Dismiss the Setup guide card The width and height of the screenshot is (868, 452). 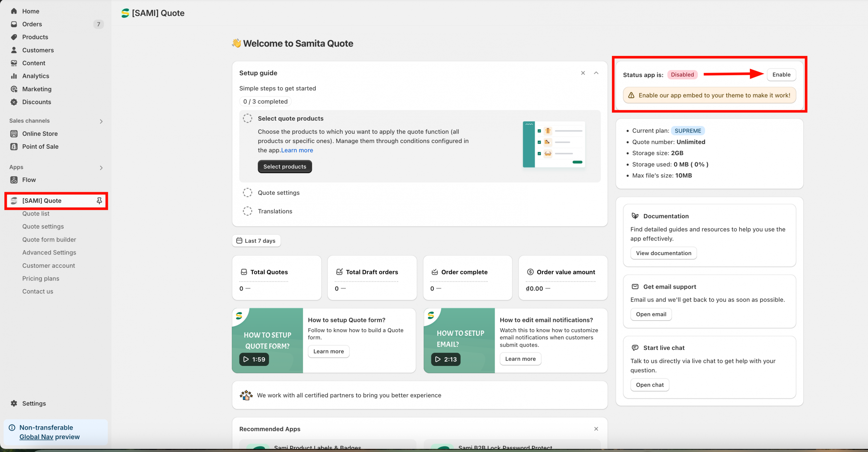tap(583, 73)
